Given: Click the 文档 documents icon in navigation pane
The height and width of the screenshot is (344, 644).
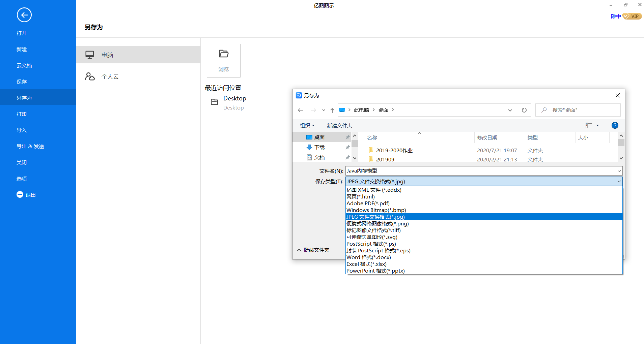Looking at the screenshot, I should (x=309, y=157).
